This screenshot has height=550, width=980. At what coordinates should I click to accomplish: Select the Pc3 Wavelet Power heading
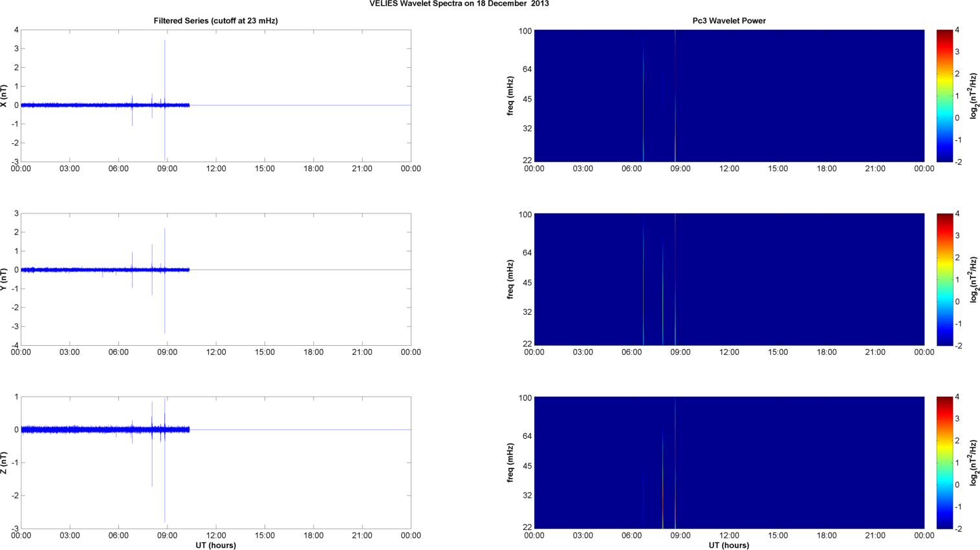coord(729,21)
